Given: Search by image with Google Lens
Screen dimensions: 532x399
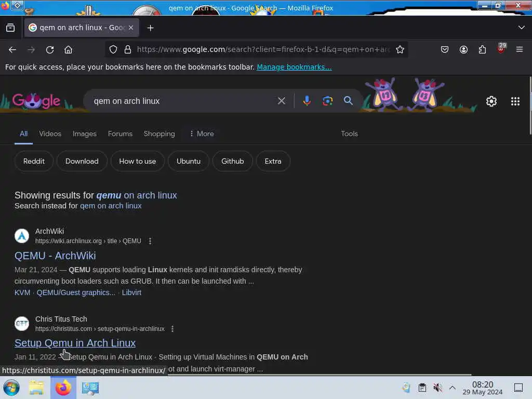Looking at the screenshot, I should pyautogui.click(x=327, y=101).
